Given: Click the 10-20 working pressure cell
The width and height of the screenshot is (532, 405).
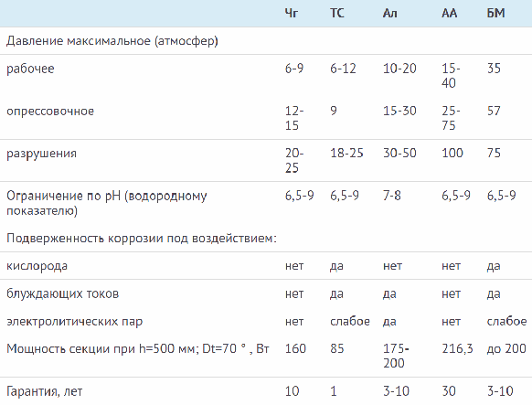Looking at the screenshot, I should (399, 69).
